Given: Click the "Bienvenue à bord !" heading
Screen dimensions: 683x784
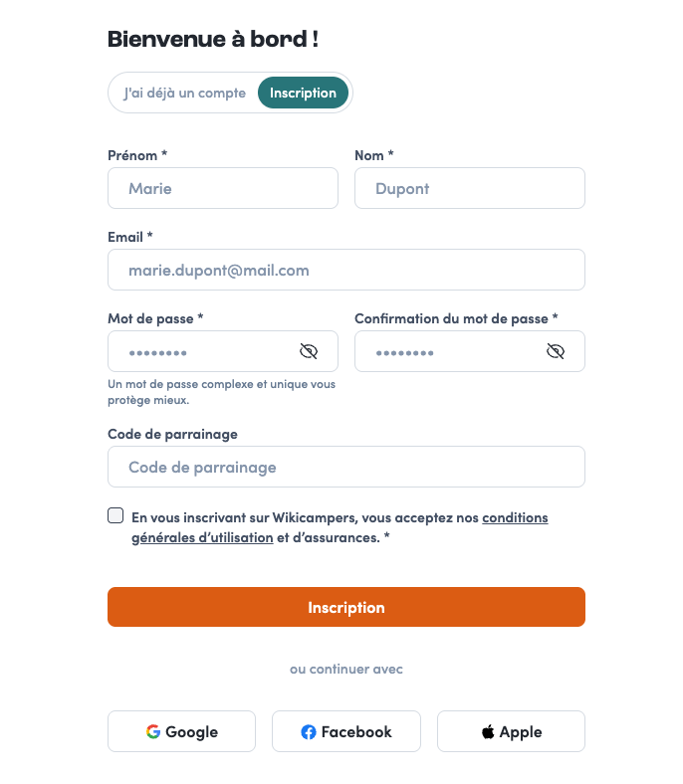Looking at the screenshot, I should click(213, 39).
